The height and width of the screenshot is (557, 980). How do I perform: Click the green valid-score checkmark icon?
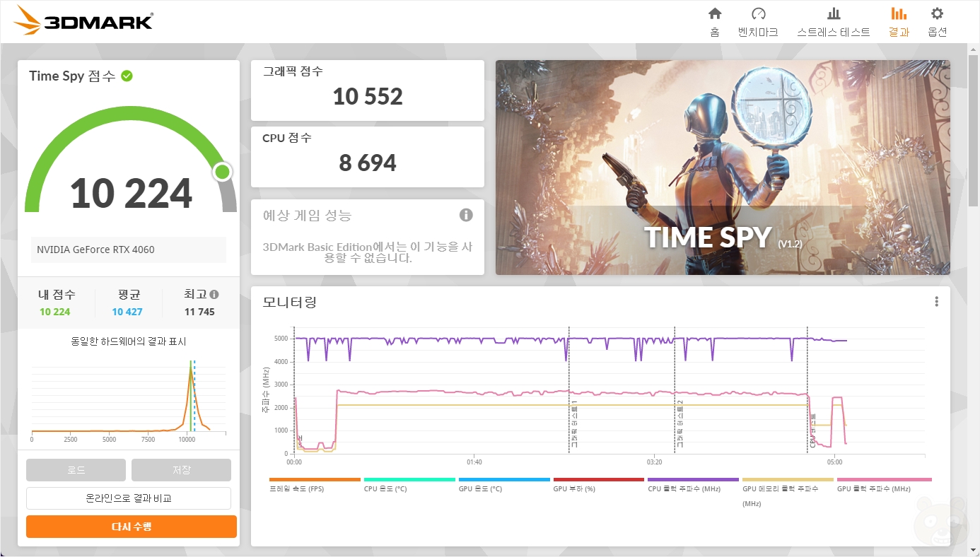tap(127, 76)
